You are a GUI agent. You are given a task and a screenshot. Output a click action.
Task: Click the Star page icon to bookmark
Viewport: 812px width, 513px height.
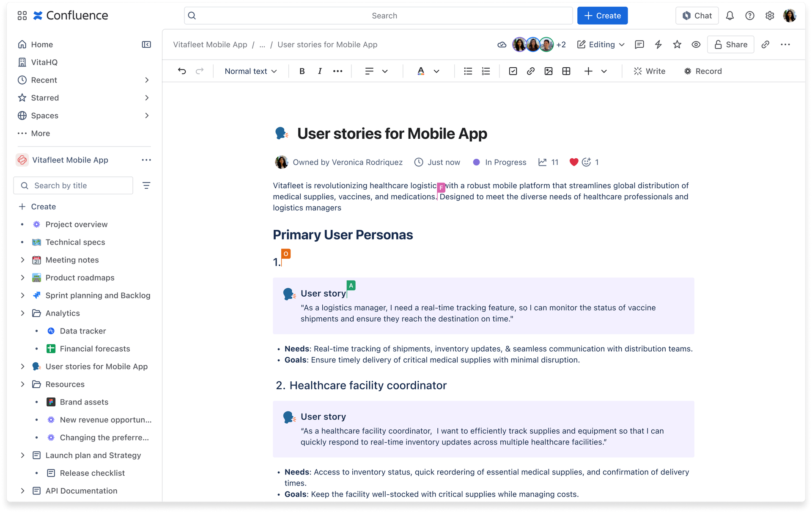(x=678, y=44)
